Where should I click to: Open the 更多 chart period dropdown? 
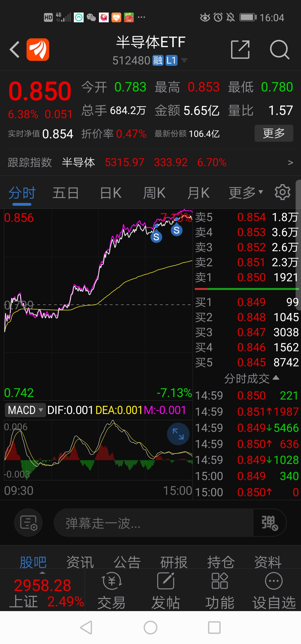pos(246,193)
